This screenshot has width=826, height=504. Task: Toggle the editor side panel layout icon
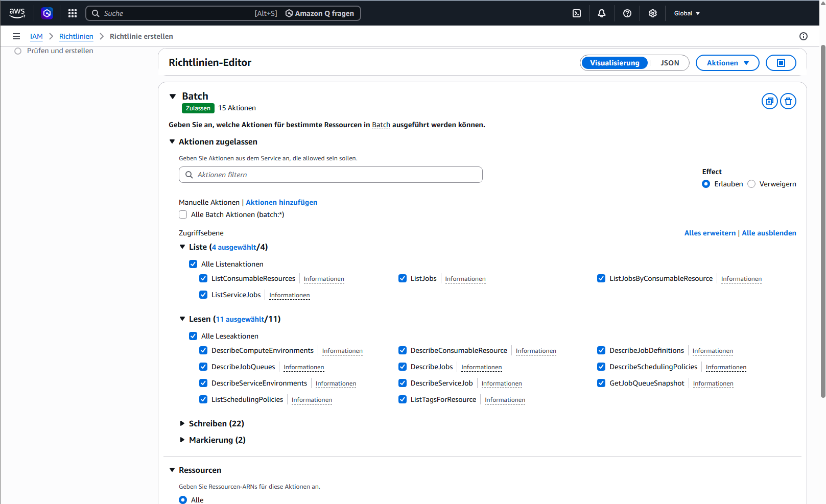[x=781, y=63]
